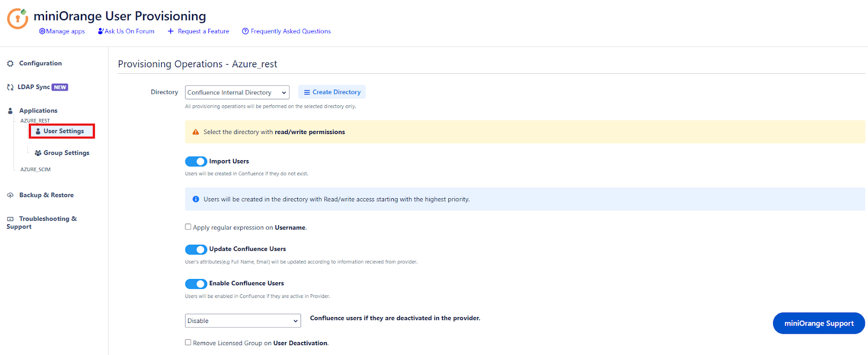Click the Provisioning Operations - Azure_rest heading
This screenshot has height=355, width=868.
pos(197,64)
